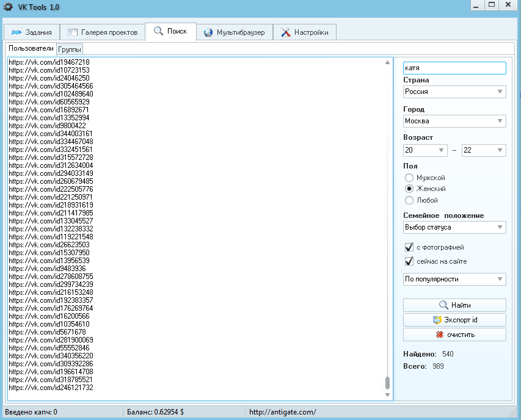Click the line https://vk.com/id26623503

(49, 245)
